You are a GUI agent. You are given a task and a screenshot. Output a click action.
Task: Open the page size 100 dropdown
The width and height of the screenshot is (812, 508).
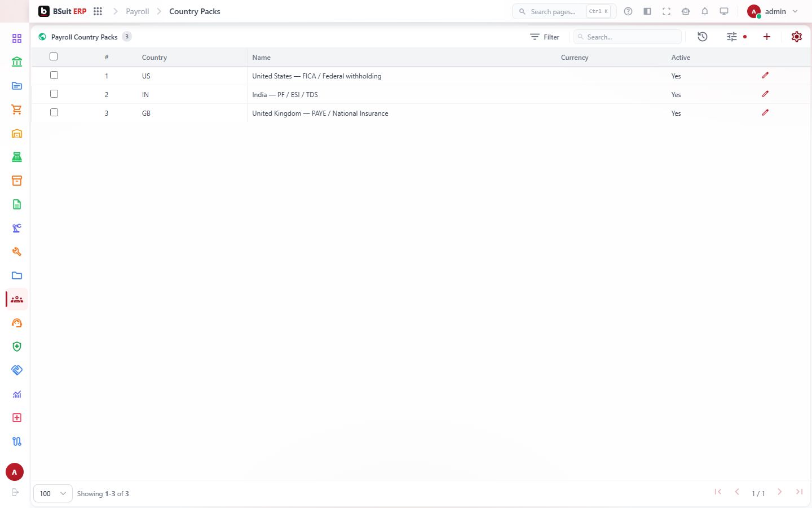(x=53, y=493)
